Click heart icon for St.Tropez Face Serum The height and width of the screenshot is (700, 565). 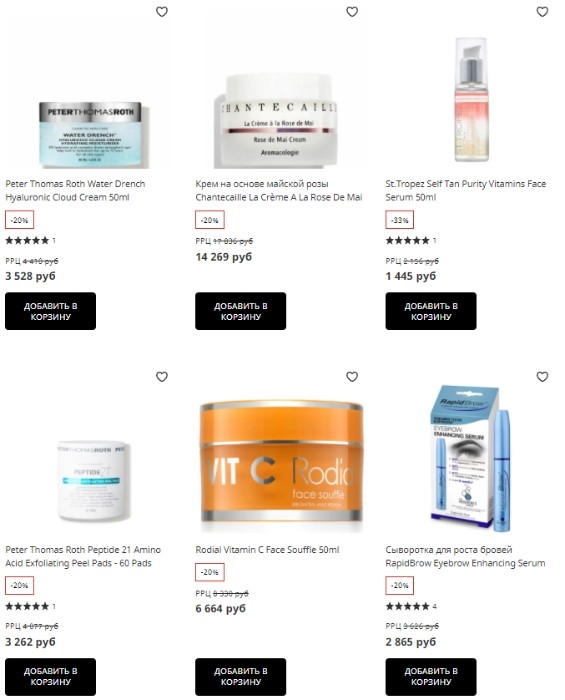pos(542,12)
